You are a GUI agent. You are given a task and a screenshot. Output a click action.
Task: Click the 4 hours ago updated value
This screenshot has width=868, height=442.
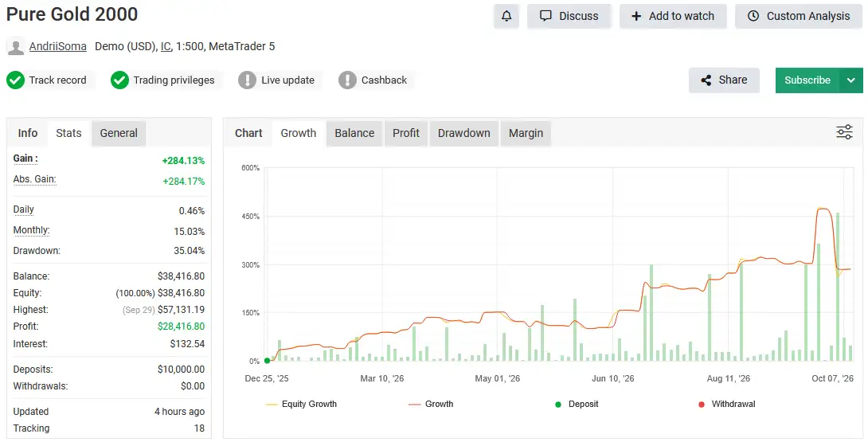click(x=179, y=412)
